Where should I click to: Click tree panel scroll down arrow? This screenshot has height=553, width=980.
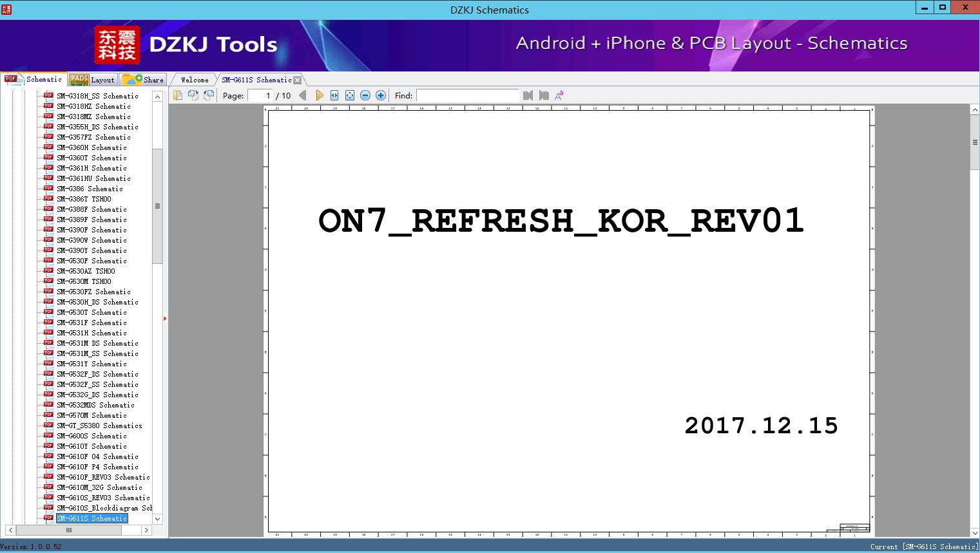(x=157, y=519)
